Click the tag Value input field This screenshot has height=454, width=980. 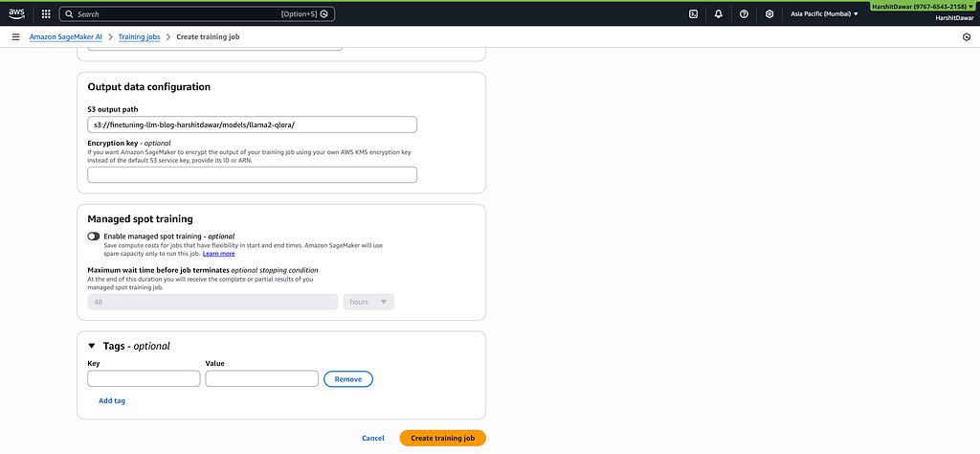pyautogui.click(x=262, y=379)
